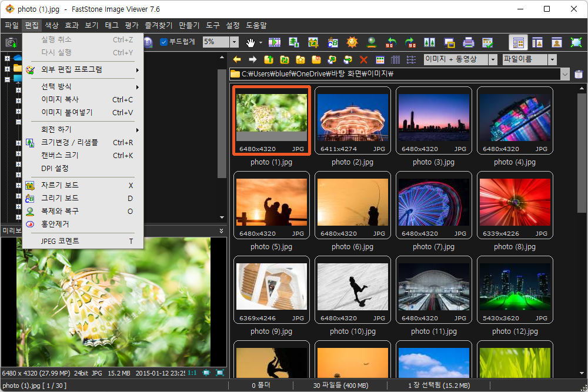
Task: Click 30 파일들 (400 MB) status text
Action: click(x=340, y=386)
